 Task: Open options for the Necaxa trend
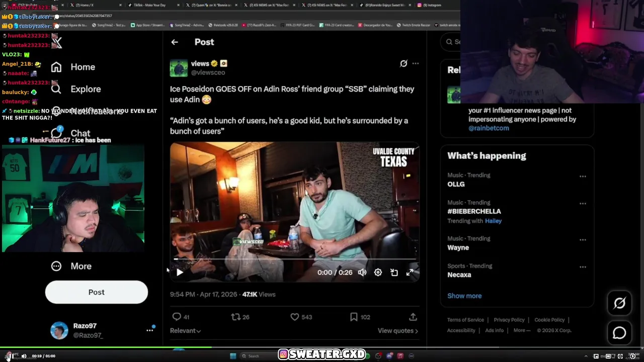583,267
